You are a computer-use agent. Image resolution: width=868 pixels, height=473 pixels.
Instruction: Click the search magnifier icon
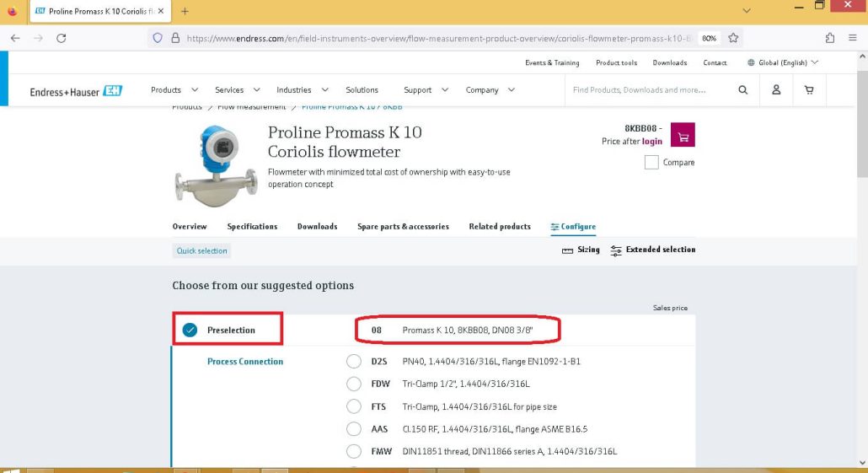click(x=743, y=89)
